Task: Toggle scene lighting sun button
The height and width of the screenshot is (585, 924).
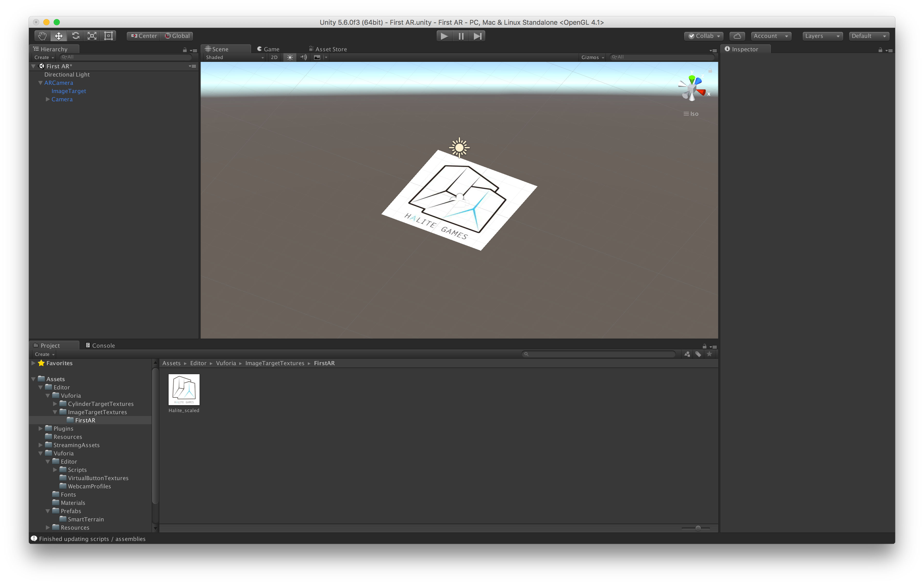Action: pyautogui.click(x=290, y=57)
